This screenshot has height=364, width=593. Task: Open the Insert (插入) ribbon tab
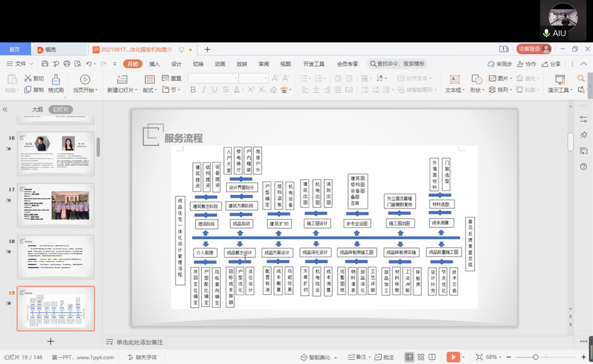pos(154,64)
